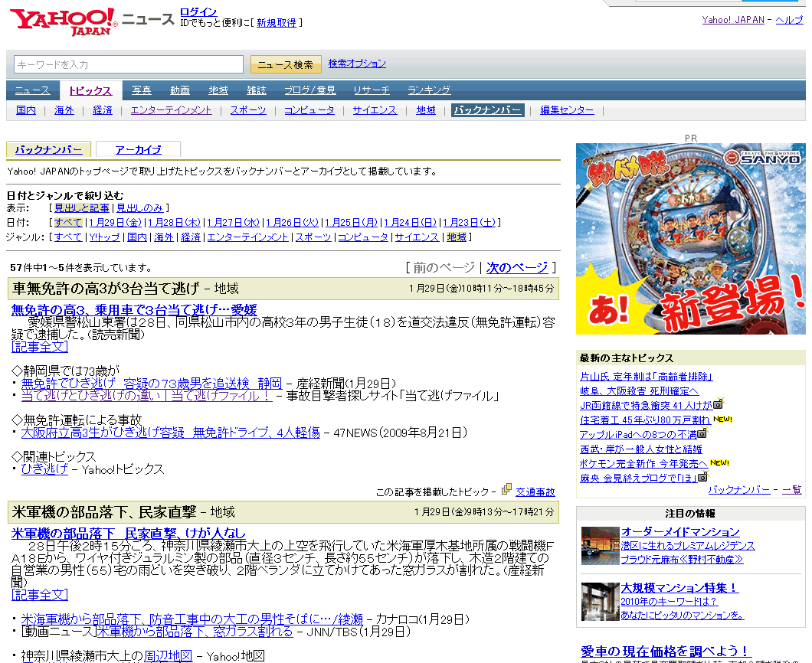Go to Yahoo! JAPAN top link
812x663 pixels.
(x=733, y=20)
